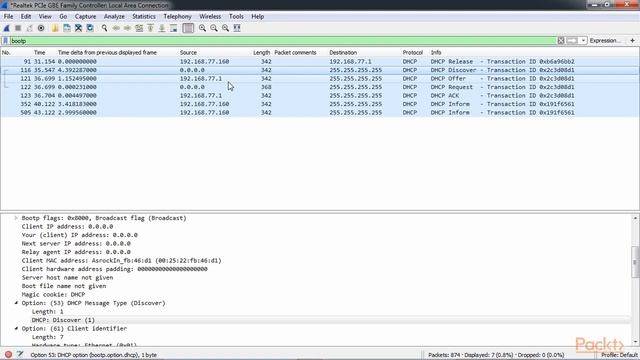Image resolution: width=640 pixels, height=360 pixels.
Task: Open the Help menu
Action: click(258, 17)
